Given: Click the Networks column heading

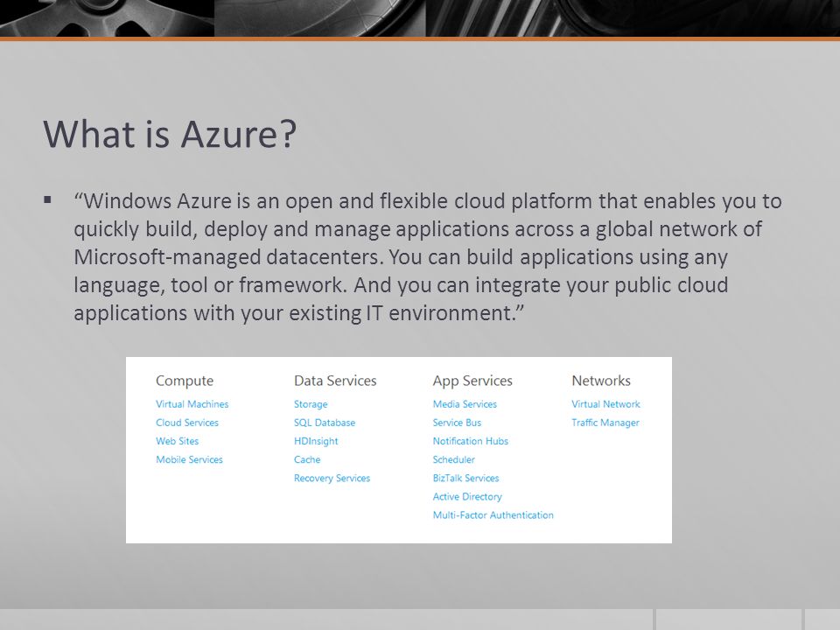Looking at the screenshot, I should pos(601,381).
